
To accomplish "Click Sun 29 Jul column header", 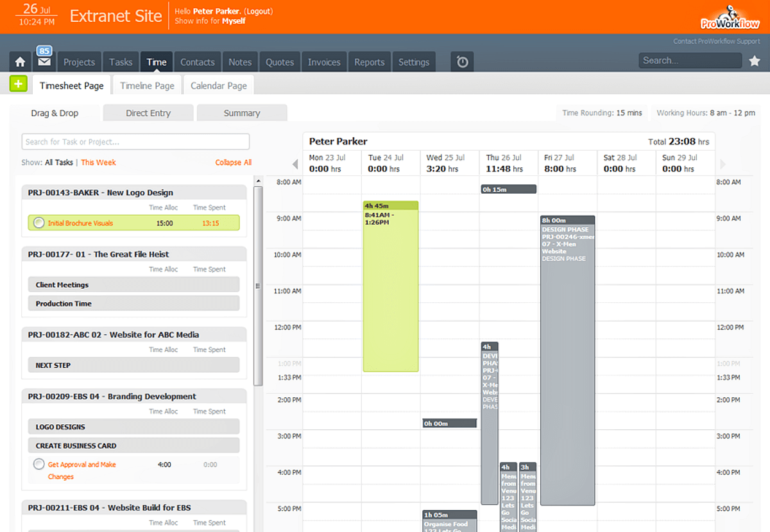I will click(685, 163).
